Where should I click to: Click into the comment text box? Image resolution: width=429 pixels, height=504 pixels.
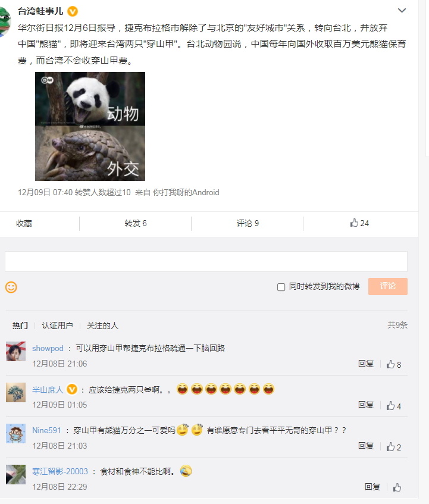pos(206,262)
